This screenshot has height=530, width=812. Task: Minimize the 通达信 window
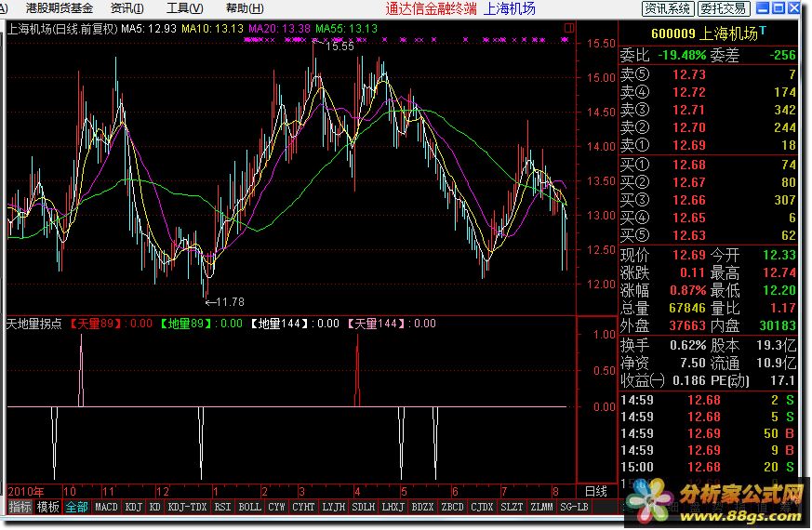(763, 7)
